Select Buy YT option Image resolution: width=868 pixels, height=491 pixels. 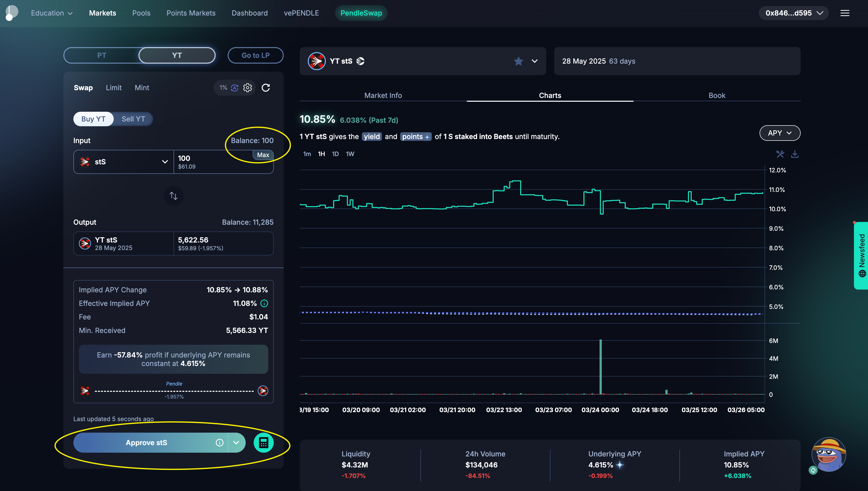click(93, 119)
